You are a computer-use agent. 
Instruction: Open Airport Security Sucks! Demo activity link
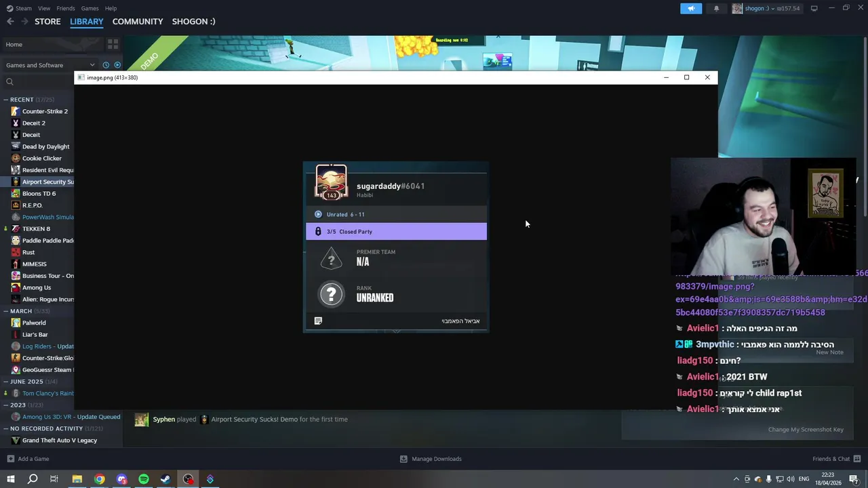pyautogui.click(x=254, y=419)
